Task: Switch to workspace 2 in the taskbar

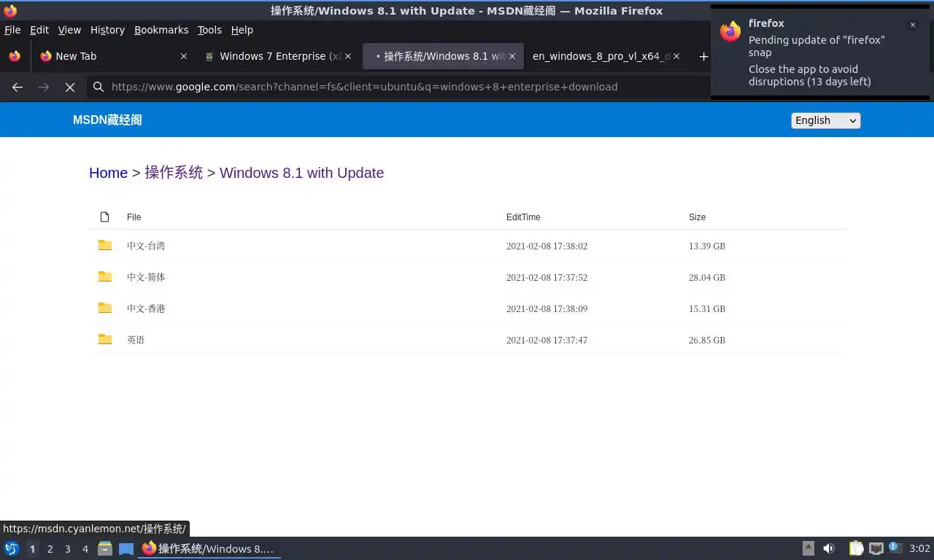Action: coord(50,549)
